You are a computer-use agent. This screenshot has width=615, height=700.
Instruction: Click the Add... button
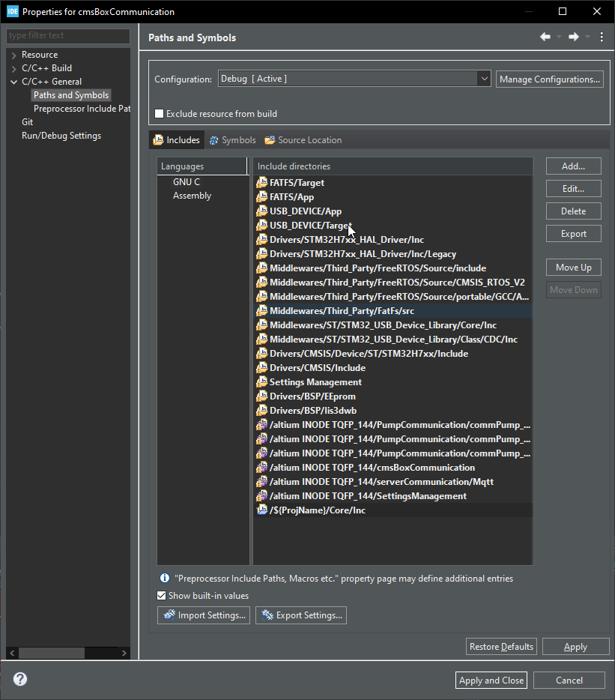574,166
